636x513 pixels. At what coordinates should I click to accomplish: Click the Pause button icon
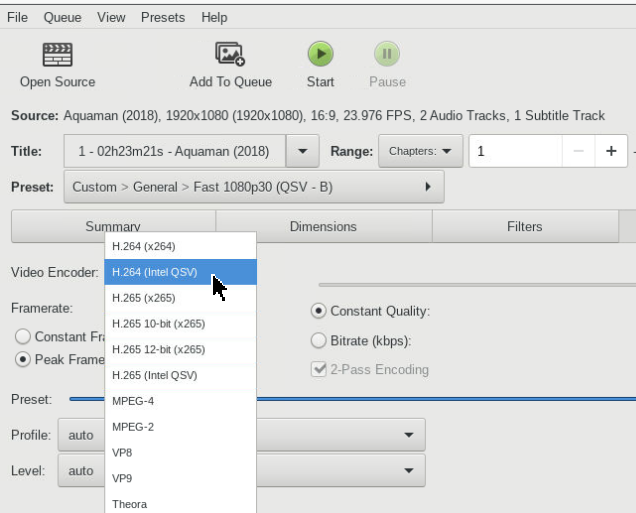387,54
